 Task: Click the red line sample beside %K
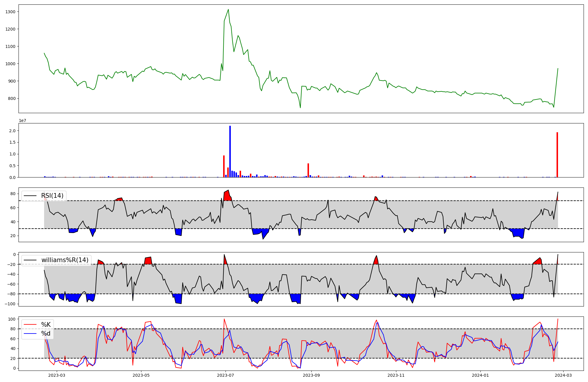point(30,325)
